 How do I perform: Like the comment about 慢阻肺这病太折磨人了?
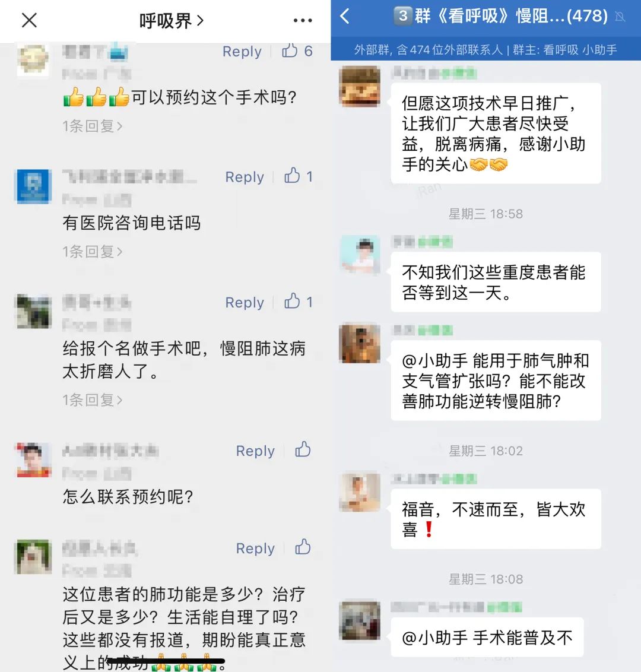pos(292,302)
